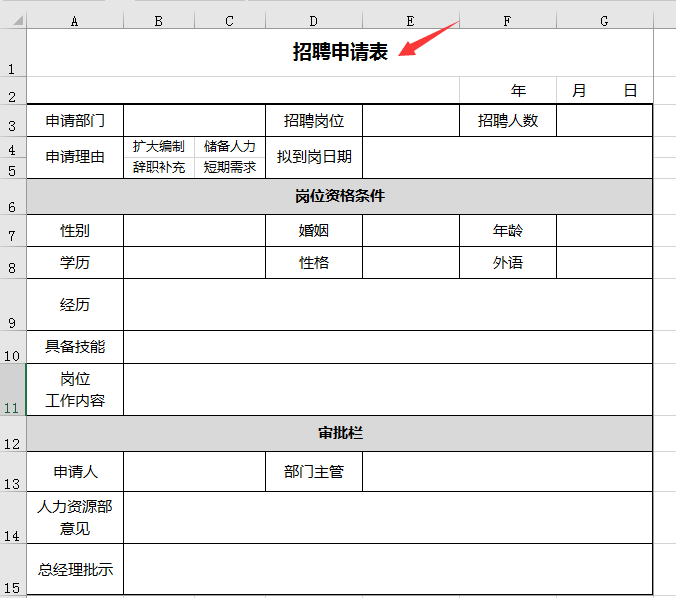Click the 总经理批示 label cell
This screenshot has height=598, width=676.
(x=75, y=569)
